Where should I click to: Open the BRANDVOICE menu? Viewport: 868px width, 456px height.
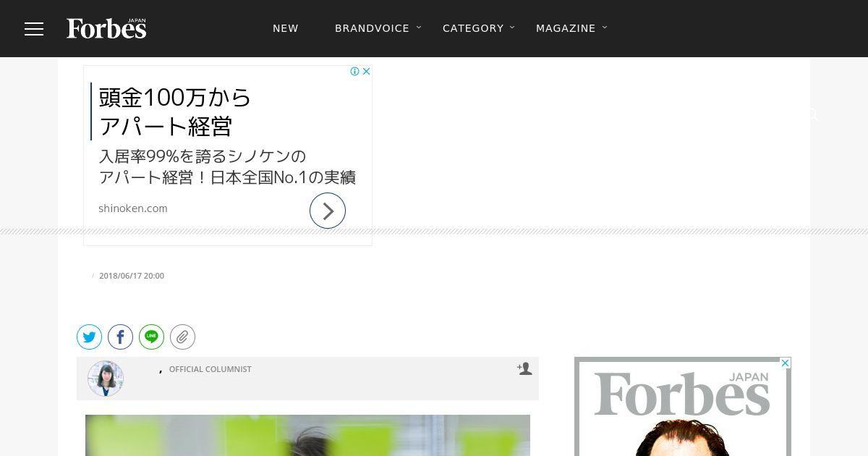[x=372, y=28]
